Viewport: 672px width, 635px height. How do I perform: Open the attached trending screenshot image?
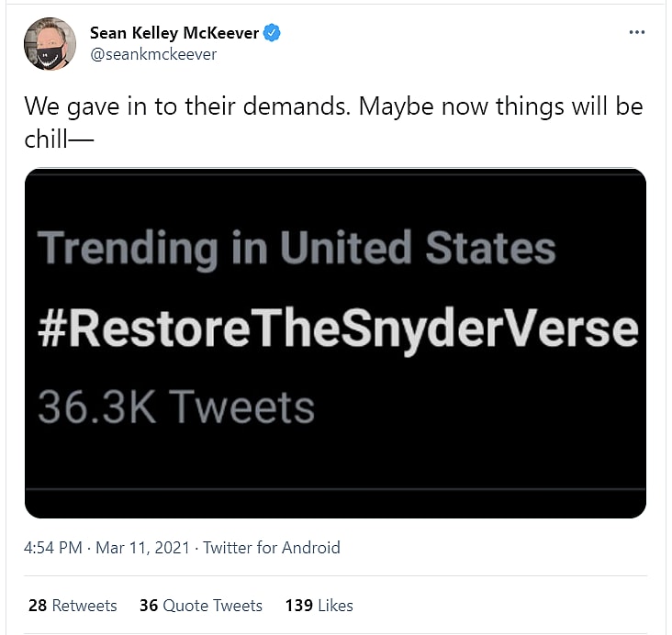(335, 343)
